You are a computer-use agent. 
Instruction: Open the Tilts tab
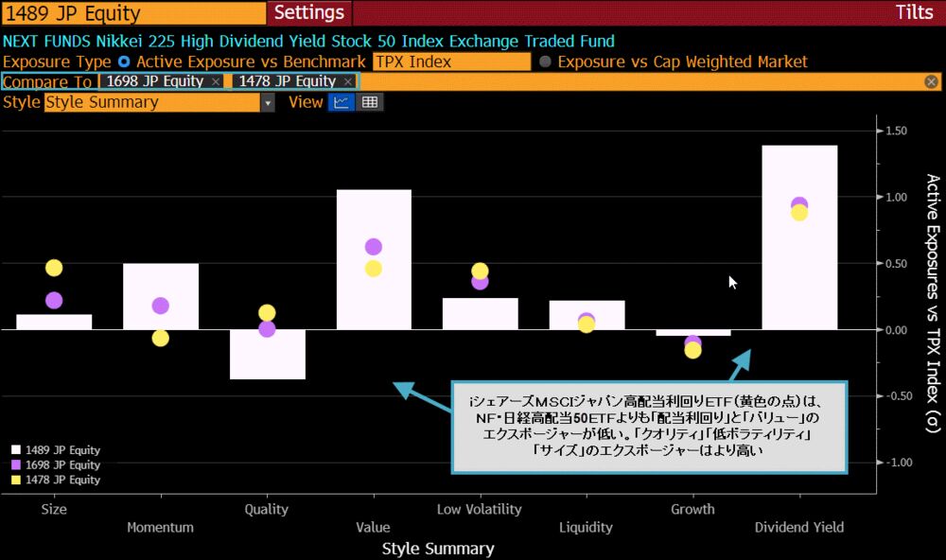click(914, 12)
